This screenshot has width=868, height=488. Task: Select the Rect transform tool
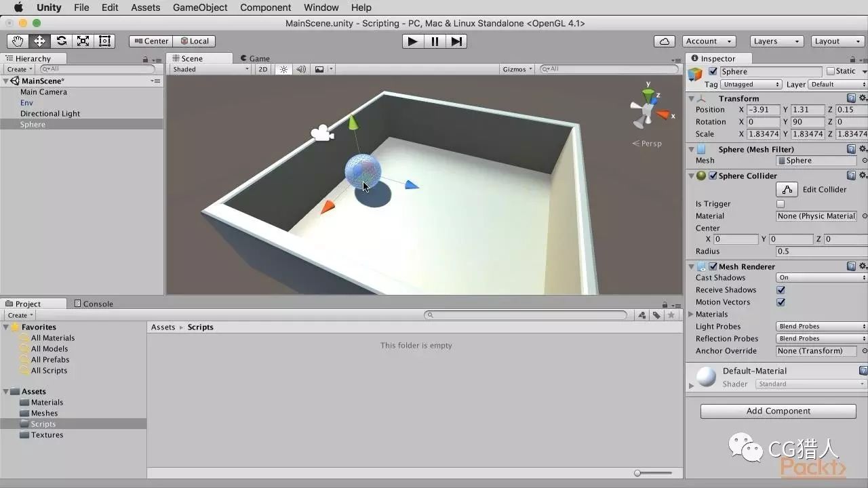coord(104,41)
